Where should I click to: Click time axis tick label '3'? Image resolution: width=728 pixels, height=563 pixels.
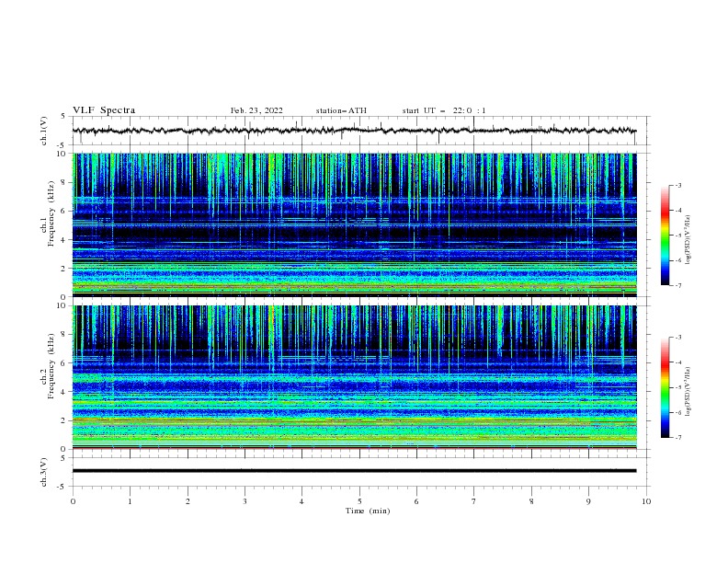tap(245, 501)
